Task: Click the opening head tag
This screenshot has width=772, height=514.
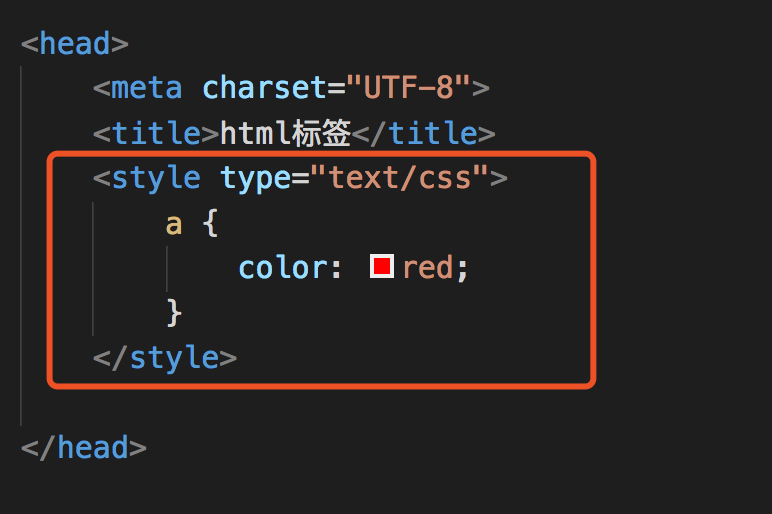Action: point(75,44)
